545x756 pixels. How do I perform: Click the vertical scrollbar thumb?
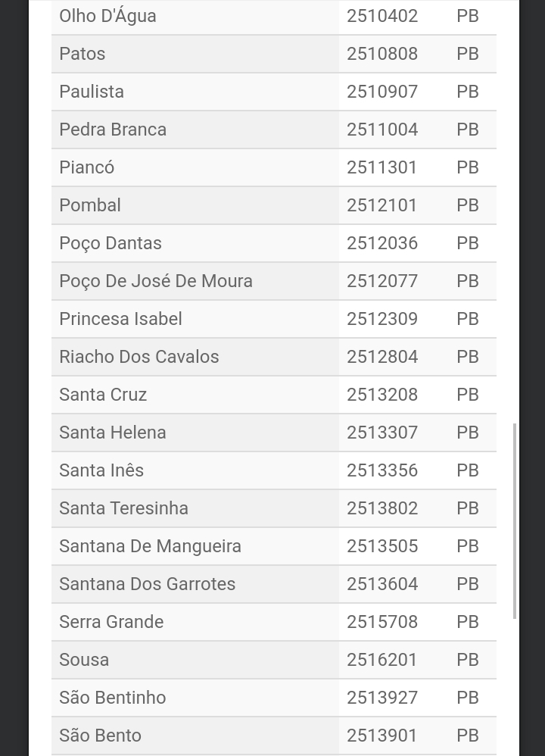click(515, 520)
